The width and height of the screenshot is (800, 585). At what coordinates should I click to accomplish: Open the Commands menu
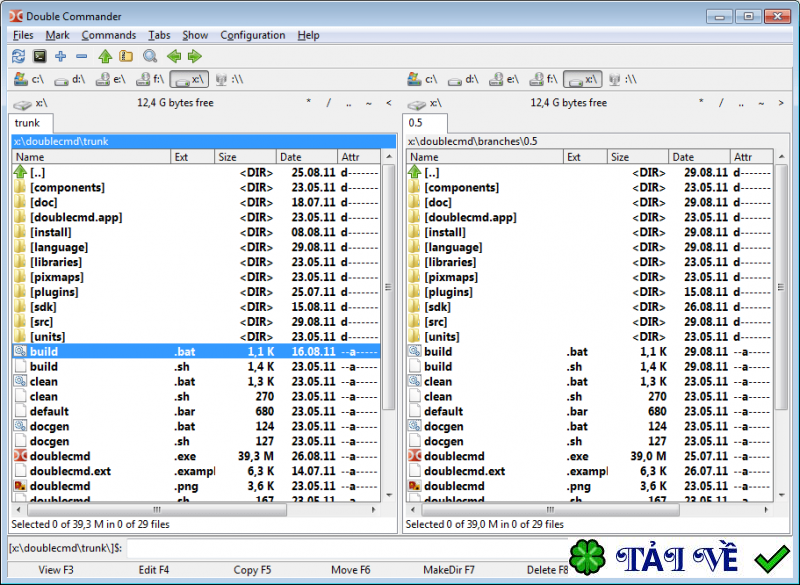tap(108, 35)
